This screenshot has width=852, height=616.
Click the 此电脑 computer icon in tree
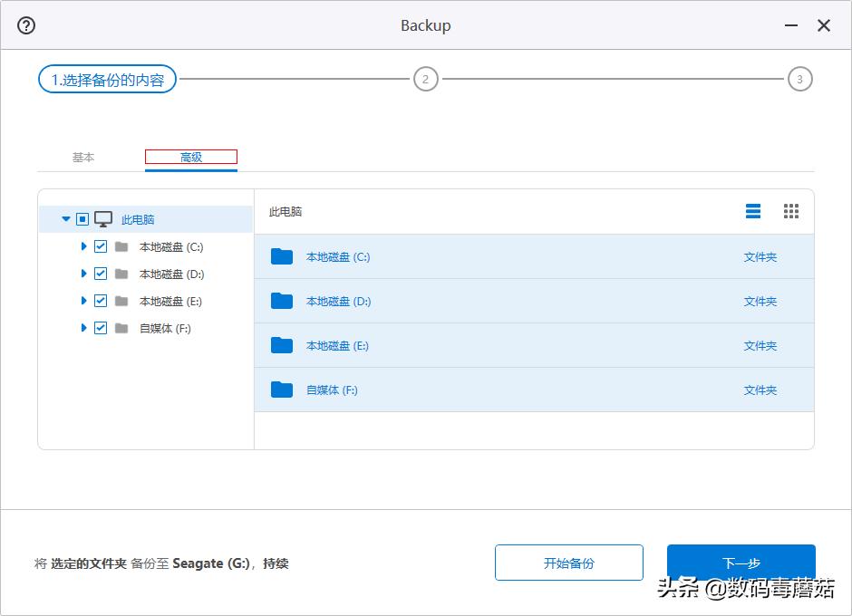coord(102,218)
